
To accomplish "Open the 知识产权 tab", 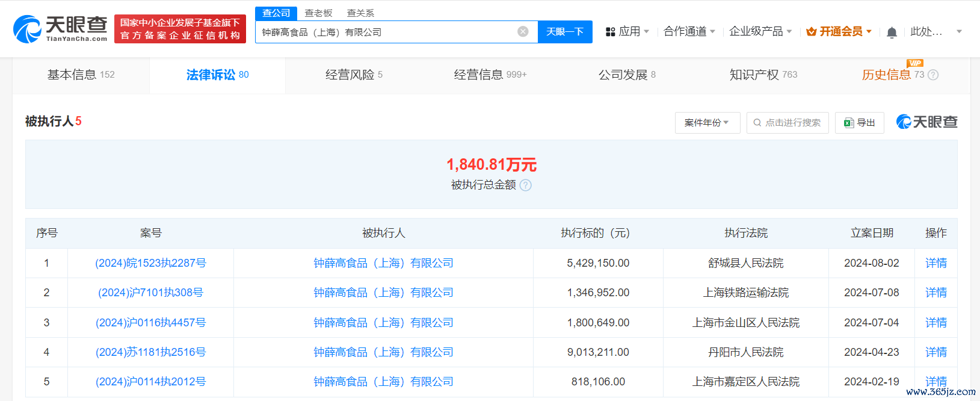I will [x=763, y=75].
